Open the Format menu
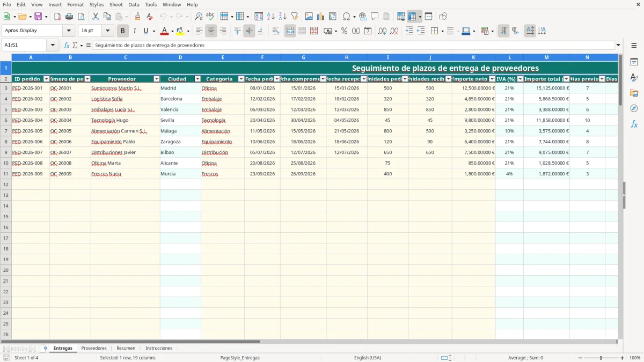 click(x=76, y=4)
